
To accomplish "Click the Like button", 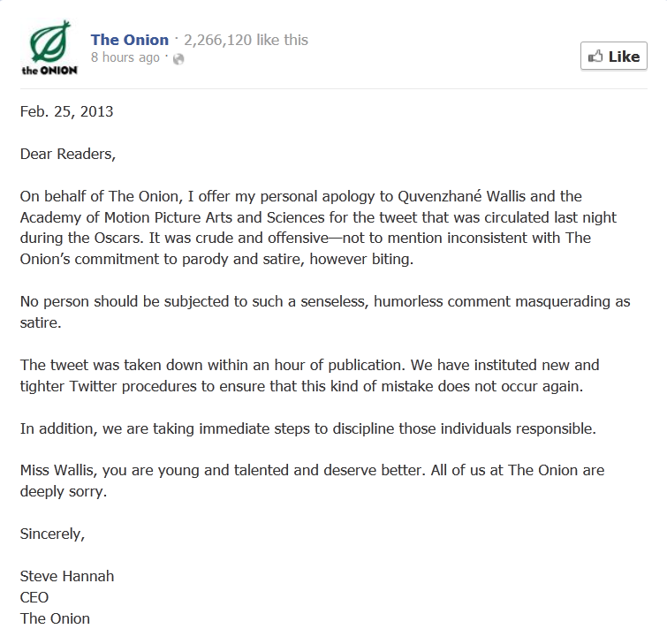I will tap(614, 56).
